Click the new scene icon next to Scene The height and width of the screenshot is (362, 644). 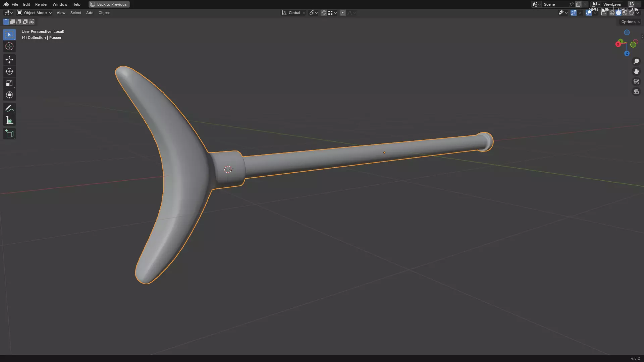(x=579, y=4)
